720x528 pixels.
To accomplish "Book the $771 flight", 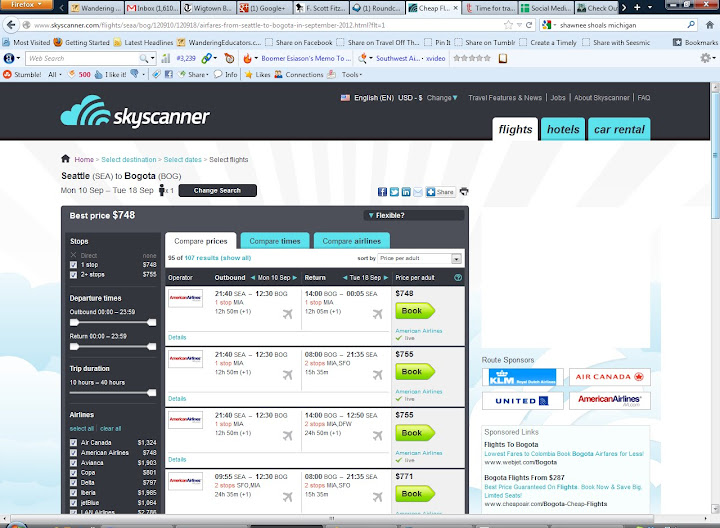I will pos(415,494).
